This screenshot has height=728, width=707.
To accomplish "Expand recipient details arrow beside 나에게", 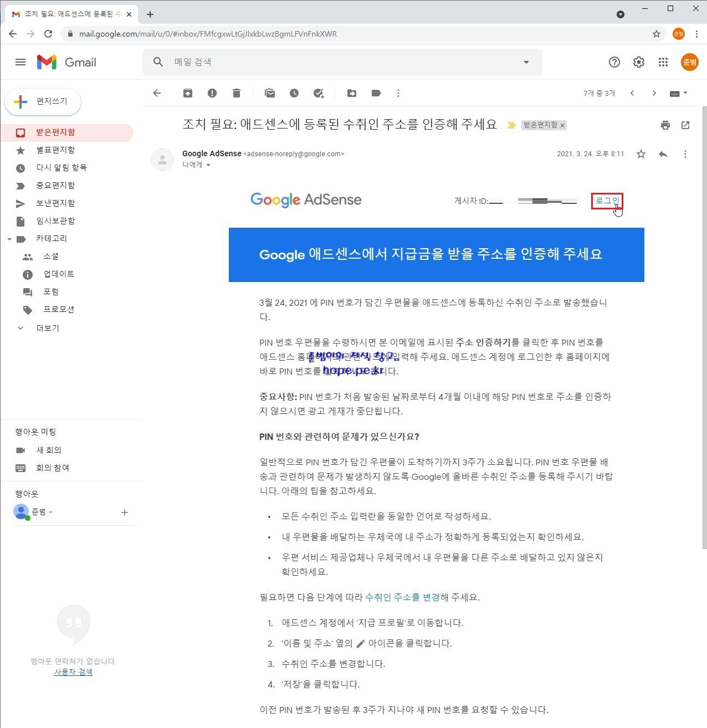I will click(x=208, y=165).
